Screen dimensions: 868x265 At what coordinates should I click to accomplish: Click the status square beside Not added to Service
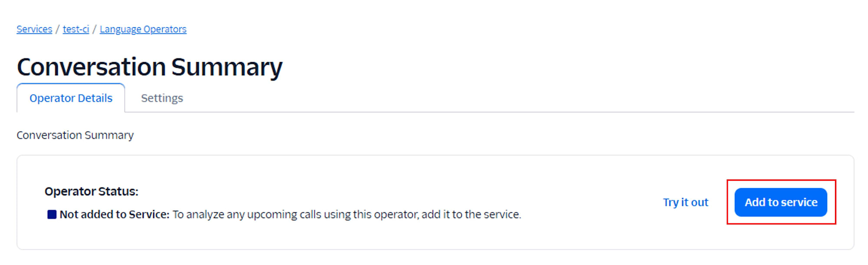52,214
